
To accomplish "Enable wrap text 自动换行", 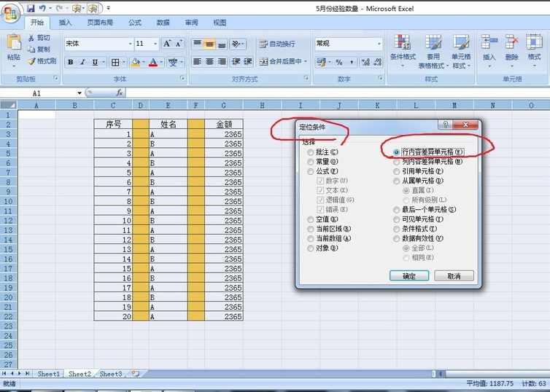I will (277, 44).
